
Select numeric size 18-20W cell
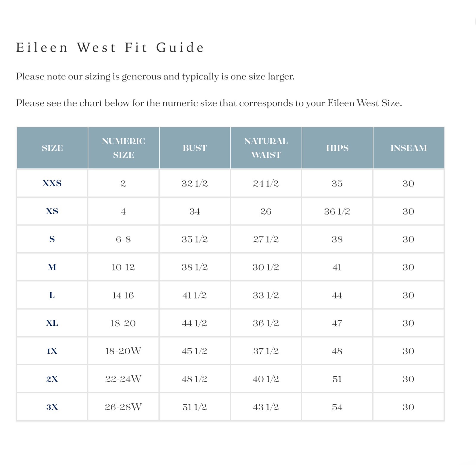pos(123,351)
